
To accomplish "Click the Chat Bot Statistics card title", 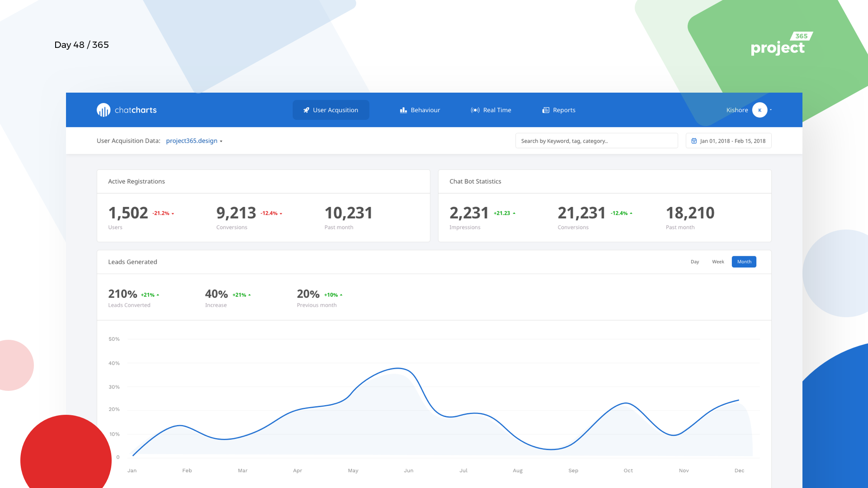I will click(475, 181).
